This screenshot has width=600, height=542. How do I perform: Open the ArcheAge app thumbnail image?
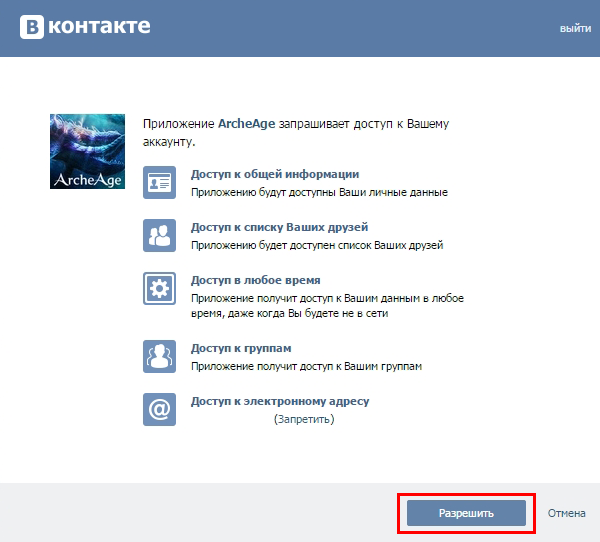pyautogui.click(x=87, y=151)
